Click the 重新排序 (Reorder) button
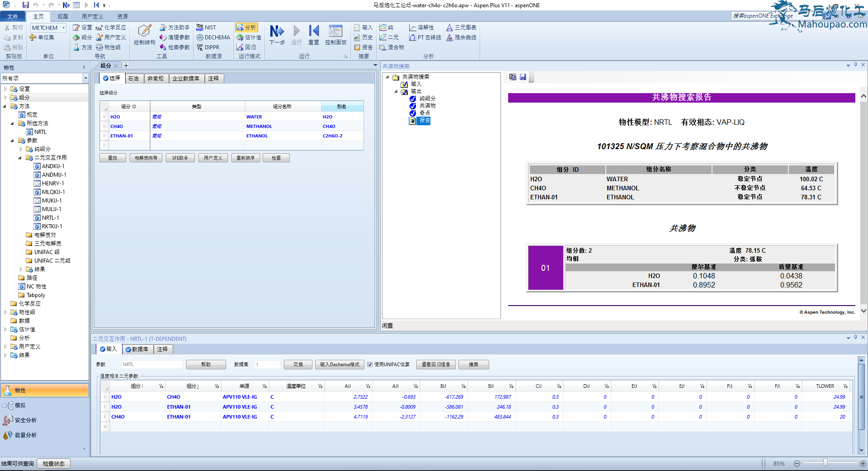 (x=245, y=158)
